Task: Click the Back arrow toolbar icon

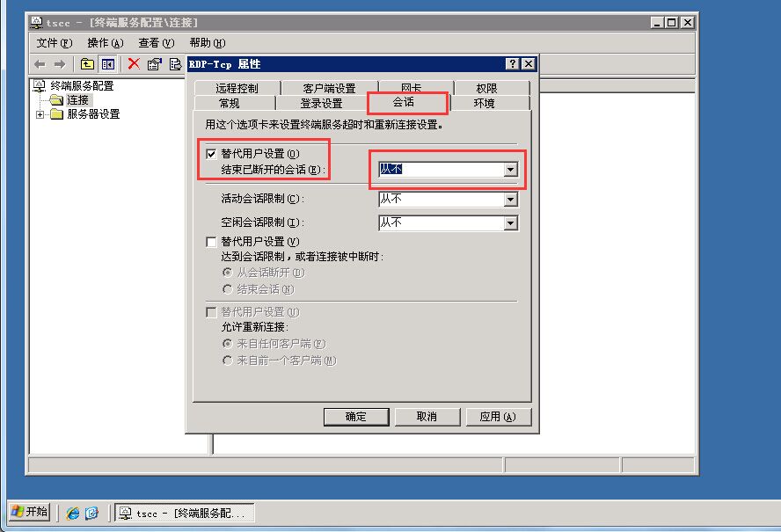Action: point(40,64)
